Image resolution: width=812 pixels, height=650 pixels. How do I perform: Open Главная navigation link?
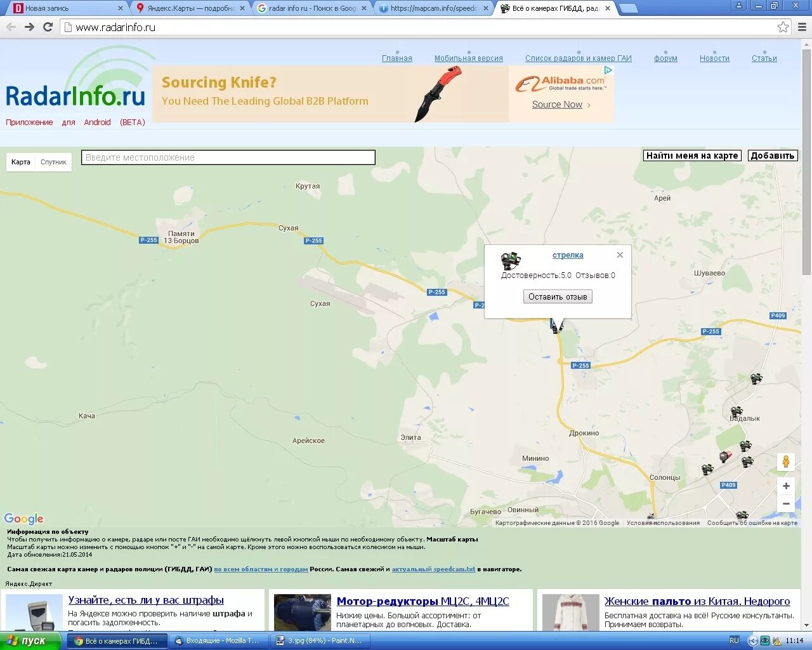coord(397,58)
